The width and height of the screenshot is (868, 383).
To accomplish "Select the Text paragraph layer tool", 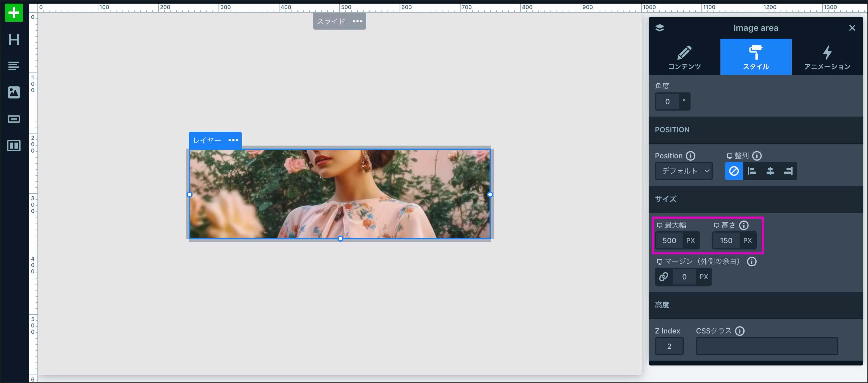I will [14, 66].
